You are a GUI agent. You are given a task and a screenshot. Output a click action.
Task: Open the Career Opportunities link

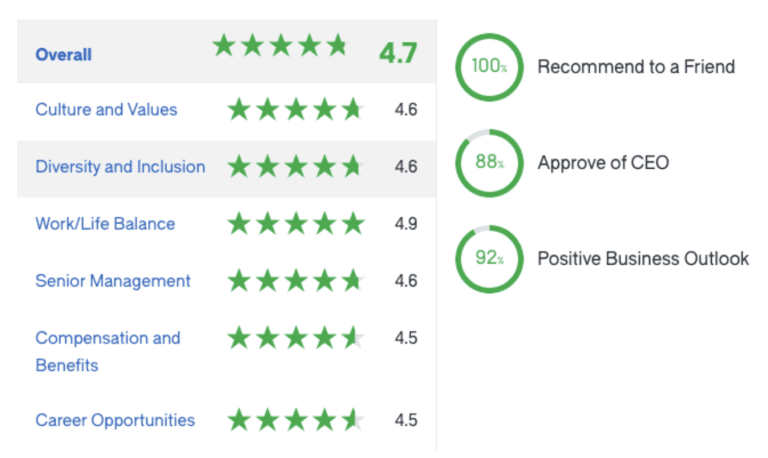[115, 420]
